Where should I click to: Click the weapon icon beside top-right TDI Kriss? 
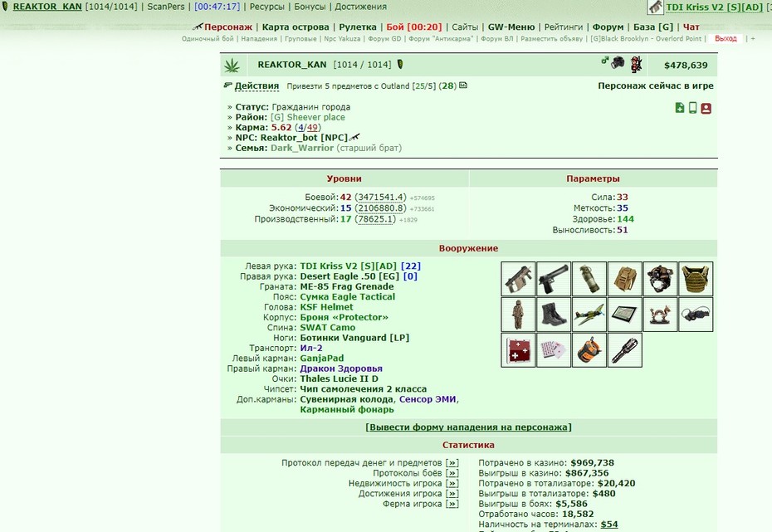(x=655, y=7)
